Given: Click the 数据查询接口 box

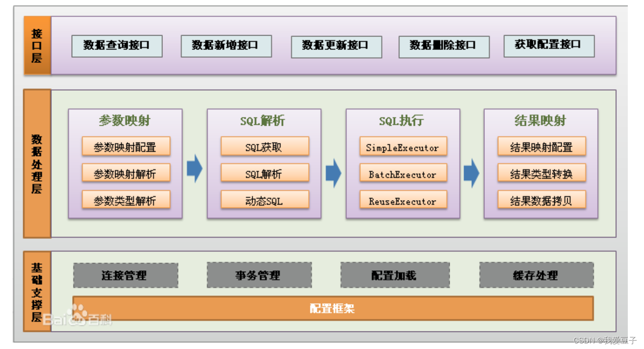Looking at the screenshot, I should (x=117, y=46).
